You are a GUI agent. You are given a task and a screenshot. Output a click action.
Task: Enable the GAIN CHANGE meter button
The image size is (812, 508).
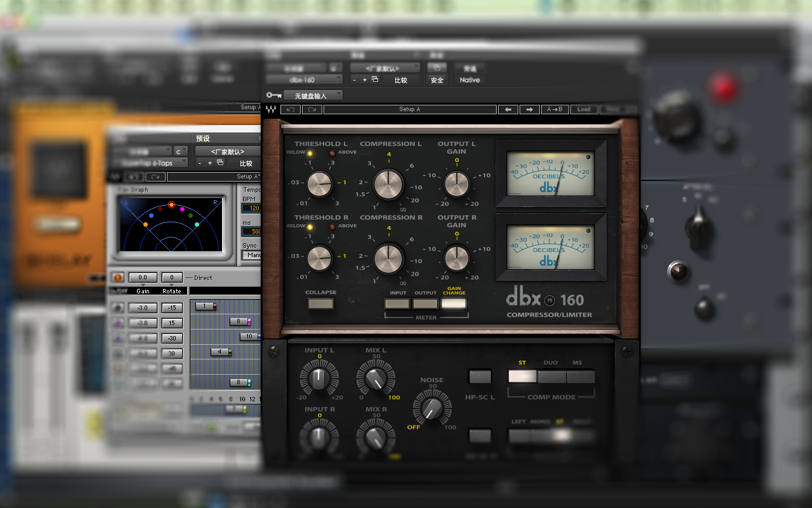click(454, 304)
